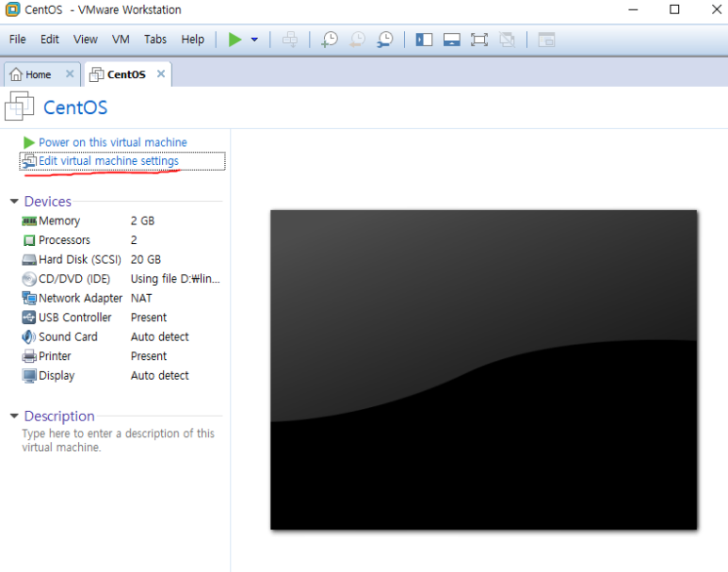Close the Home tab
The width and height of the screenshot is (728, 572).
click(70, 74)
